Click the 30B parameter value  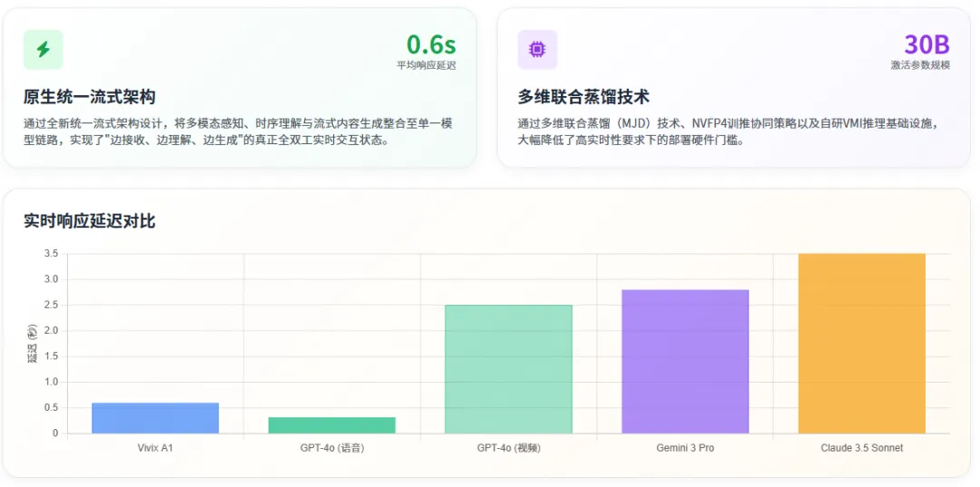pyautogui.click(x=926, y=45)
